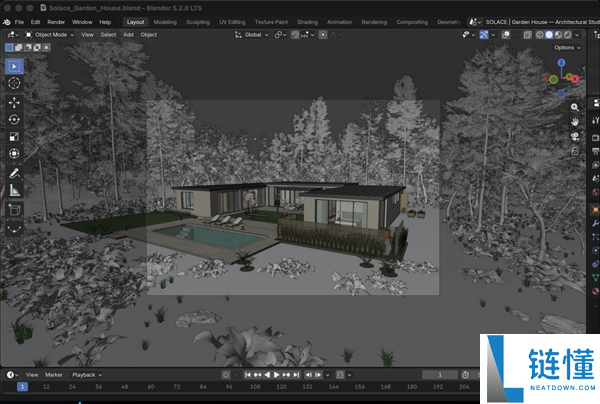Open Physics properties tab
The width and height of the screenshot is (600, 404).
pos(595,250)
